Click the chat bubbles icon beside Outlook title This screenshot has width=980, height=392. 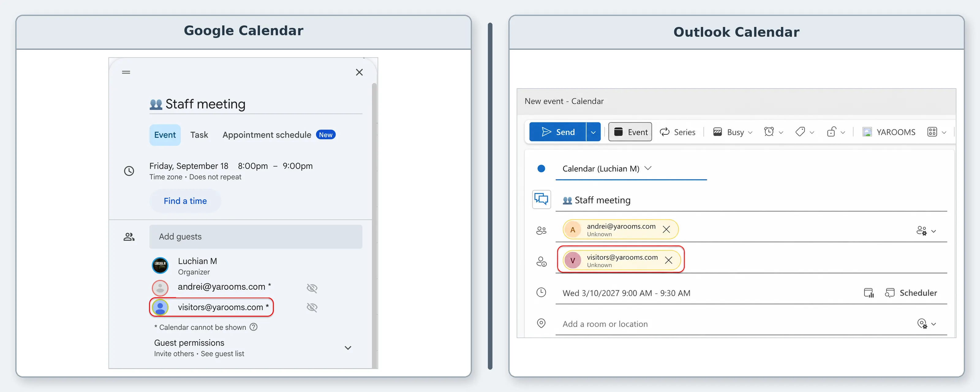coord(541,199)
